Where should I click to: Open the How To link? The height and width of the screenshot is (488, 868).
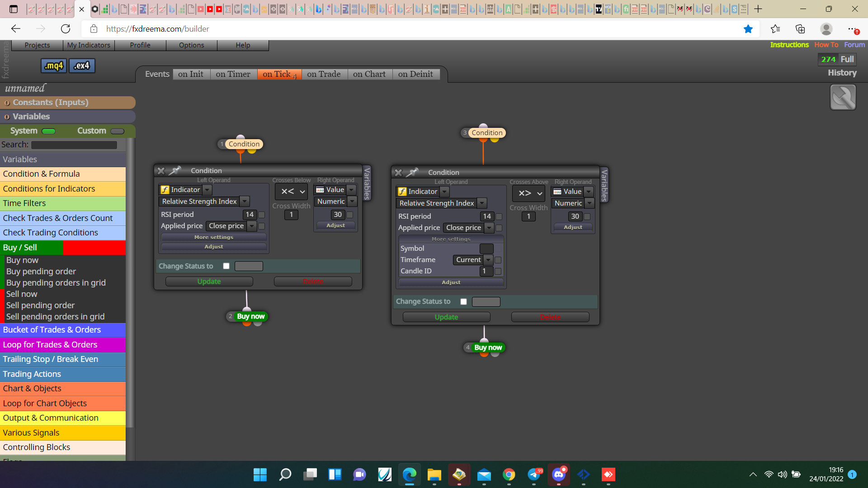tap(826, 45)
